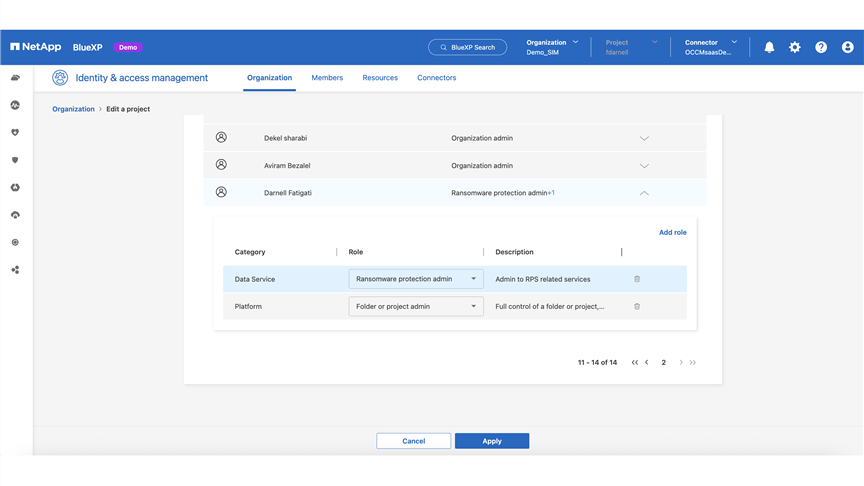The width and height of the screenshot is (864, 486).
Task: Click Organization admin role beside Aviram Bezalel
Action: [482, 166]
